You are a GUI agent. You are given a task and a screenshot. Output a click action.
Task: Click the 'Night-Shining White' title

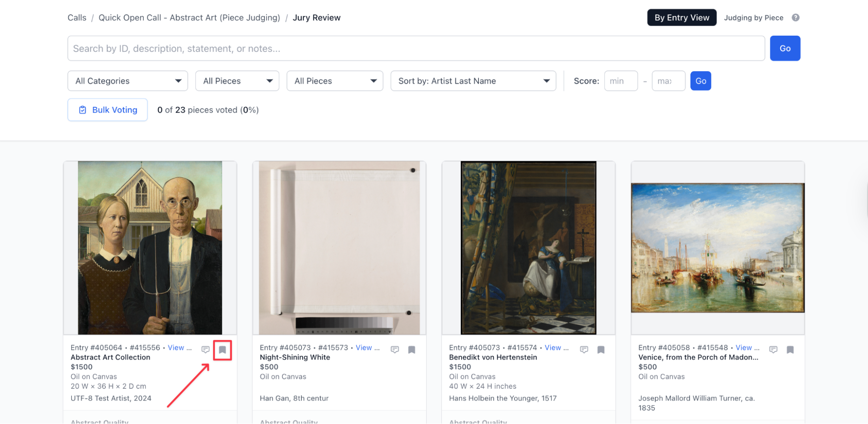point(295,357)
